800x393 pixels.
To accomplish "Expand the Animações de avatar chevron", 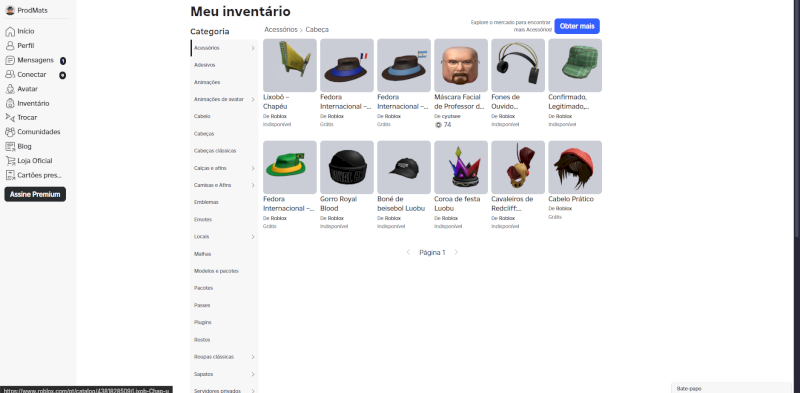I will tap(253, 100).
